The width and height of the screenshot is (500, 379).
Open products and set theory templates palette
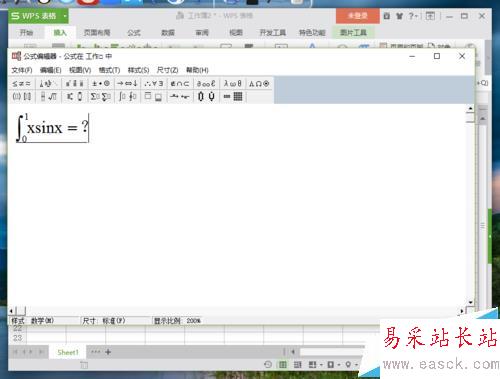(x=206, y=97)
